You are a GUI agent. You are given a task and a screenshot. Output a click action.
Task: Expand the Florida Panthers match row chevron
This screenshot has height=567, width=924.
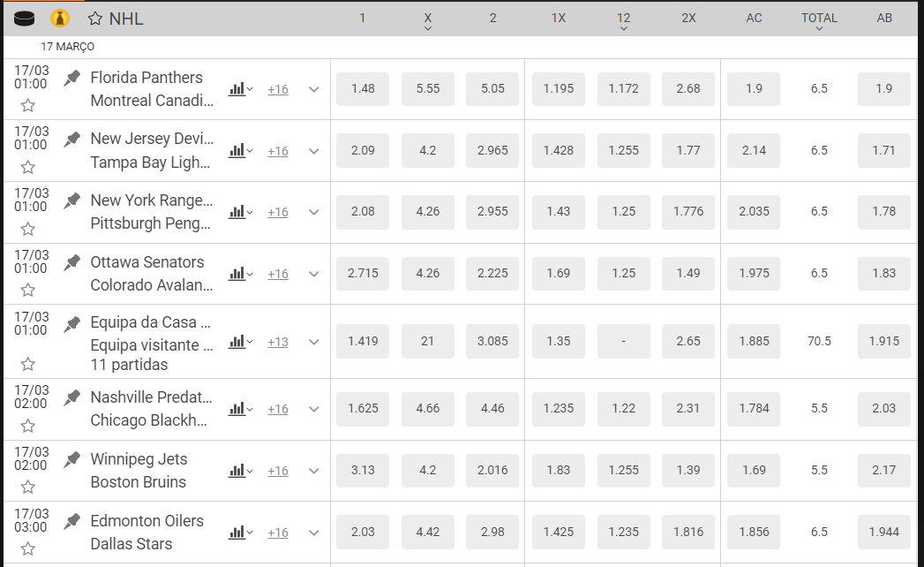pyautogui.click(x=313, y=89)
